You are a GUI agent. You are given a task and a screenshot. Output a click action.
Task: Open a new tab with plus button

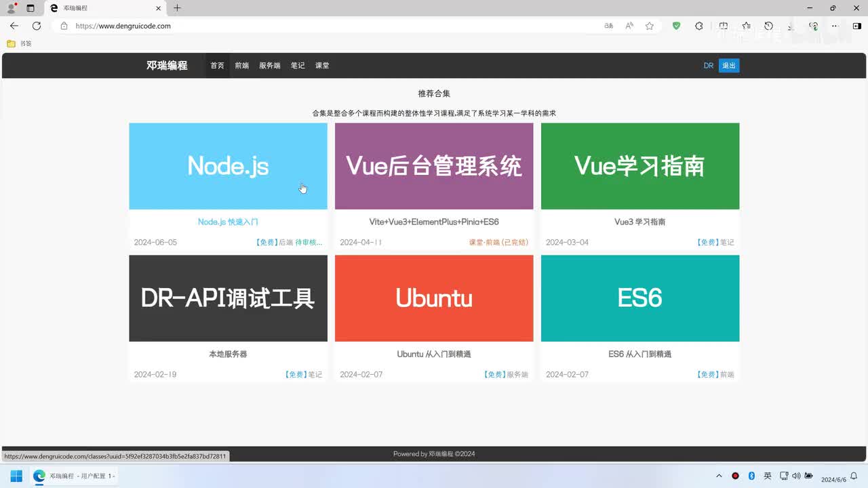coord(177,8)
